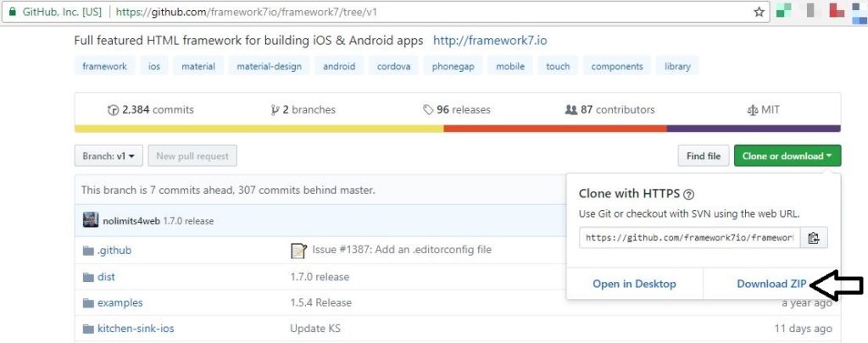Viewport: 868px width, 343px height.
Task: Select the library topic tag
Action: (x=677, y=66)
